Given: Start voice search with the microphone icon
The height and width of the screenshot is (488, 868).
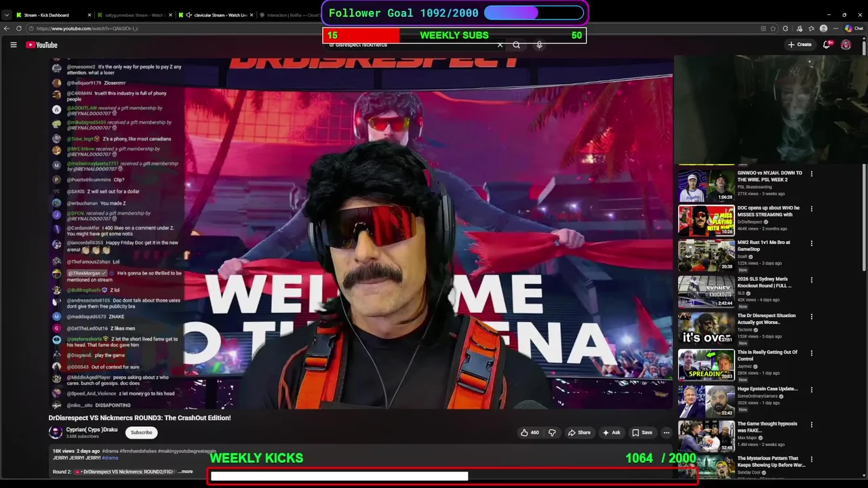Looking at the screenshot, I should click(539, 45).
